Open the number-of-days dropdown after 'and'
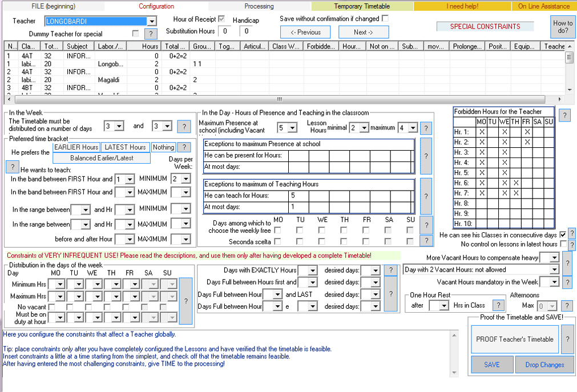 [x=167, y=126]
